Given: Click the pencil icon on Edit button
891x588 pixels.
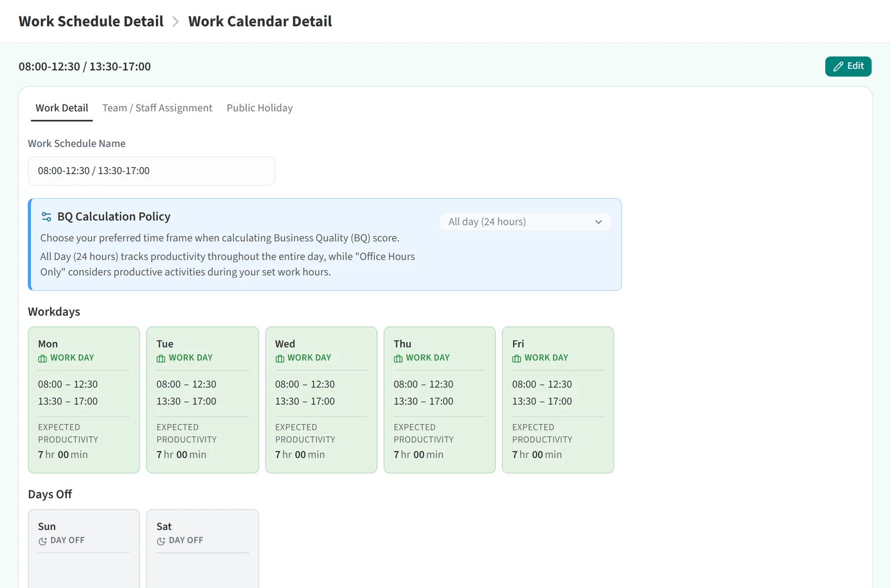Looking at the screenshot, I should (838, 66).
